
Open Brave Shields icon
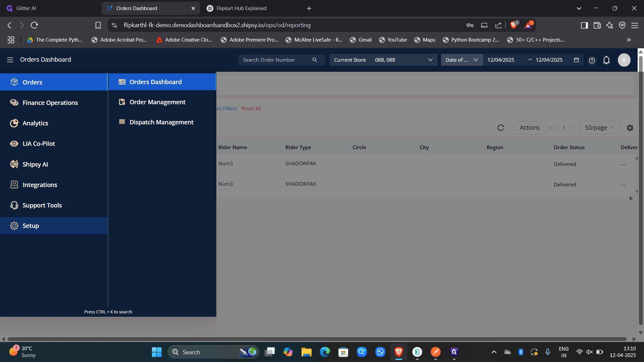[x=514, y=25]
